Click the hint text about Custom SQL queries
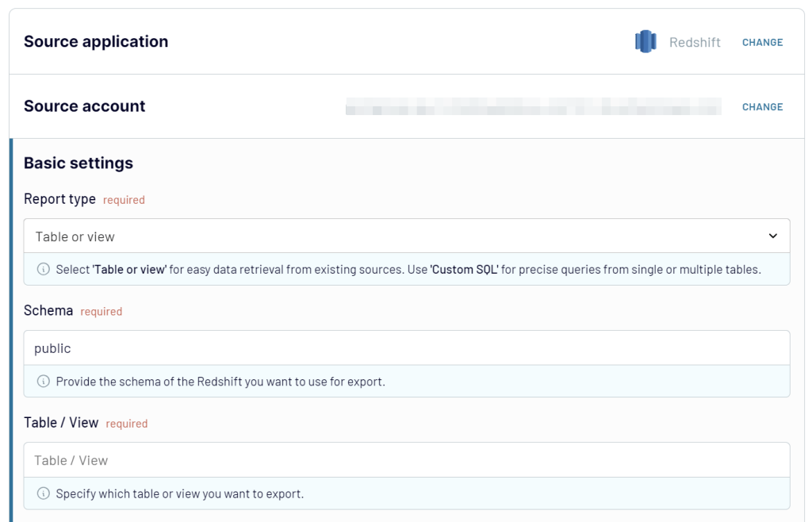 pyautogui.click(x=406, y=268)
